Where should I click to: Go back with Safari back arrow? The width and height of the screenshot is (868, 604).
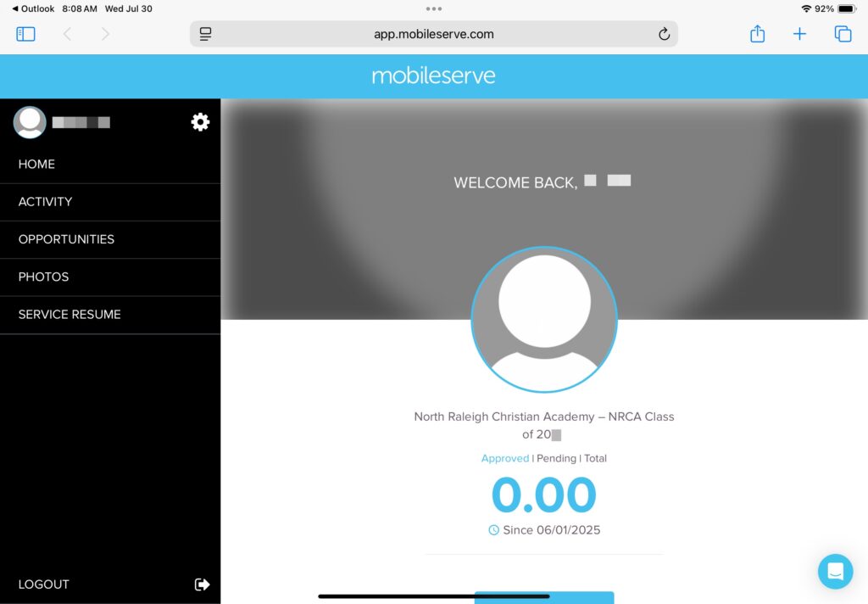coord(68,34)
